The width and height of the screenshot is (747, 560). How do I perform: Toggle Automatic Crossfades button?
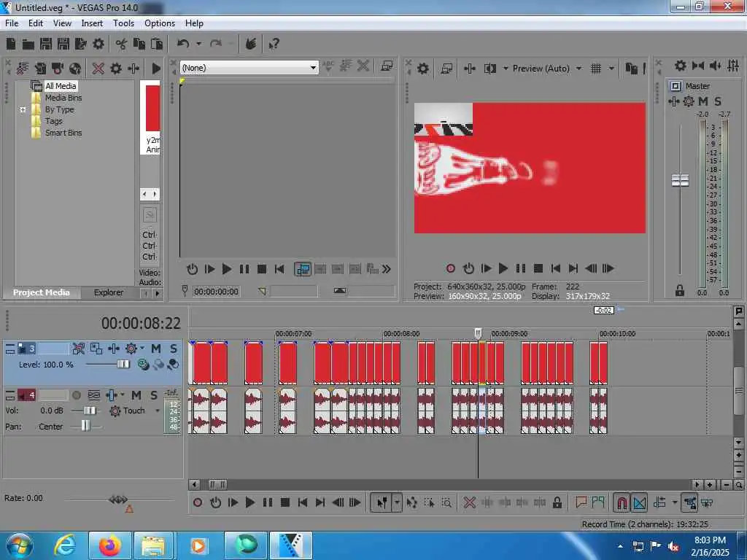point(639,502)
